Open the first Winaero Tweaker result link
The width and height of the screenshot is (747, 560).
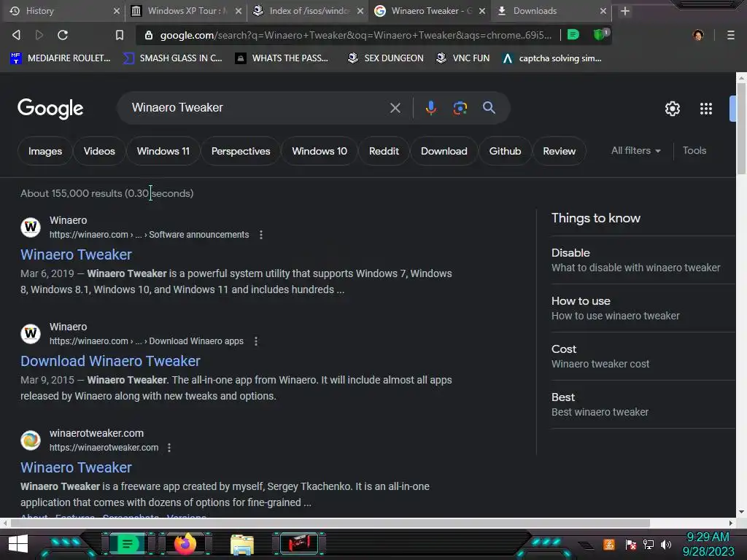tap(76, 254)
